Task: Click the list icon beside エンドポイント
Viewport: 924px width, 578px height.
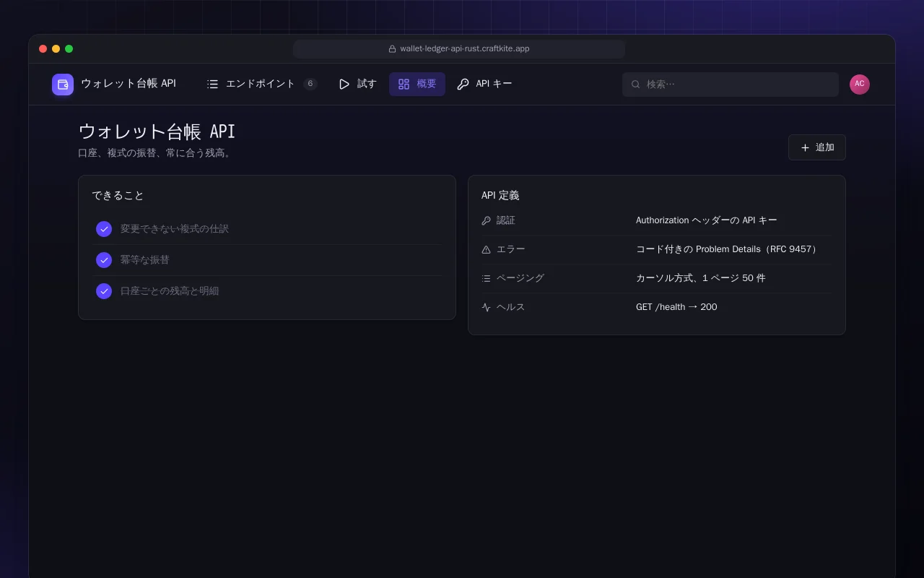Action: 212,85
